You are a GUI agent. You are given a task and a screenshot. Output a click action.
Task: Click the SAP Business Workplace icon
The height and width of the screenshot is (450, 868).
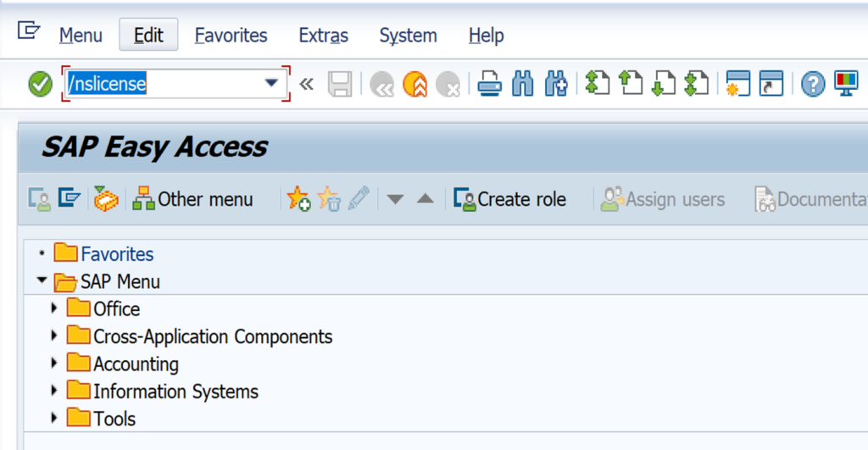click(x=106, y=198)
